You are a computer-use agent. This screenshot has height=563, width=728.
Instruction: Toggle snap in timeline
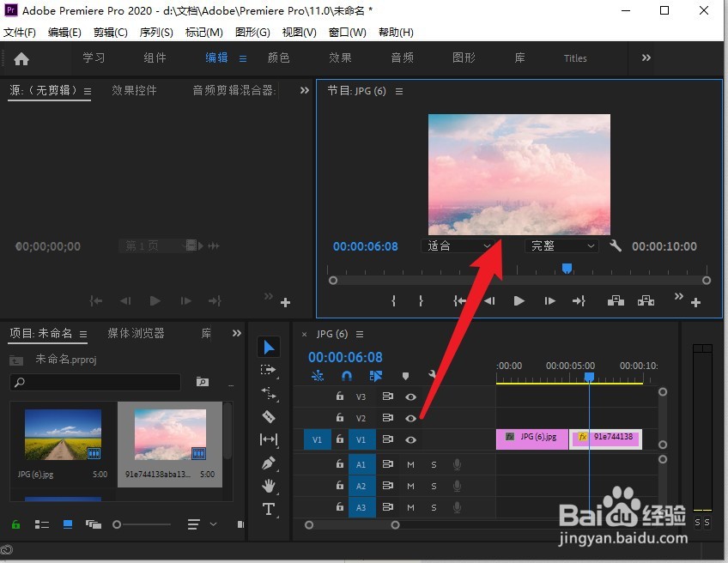point(347,376)
